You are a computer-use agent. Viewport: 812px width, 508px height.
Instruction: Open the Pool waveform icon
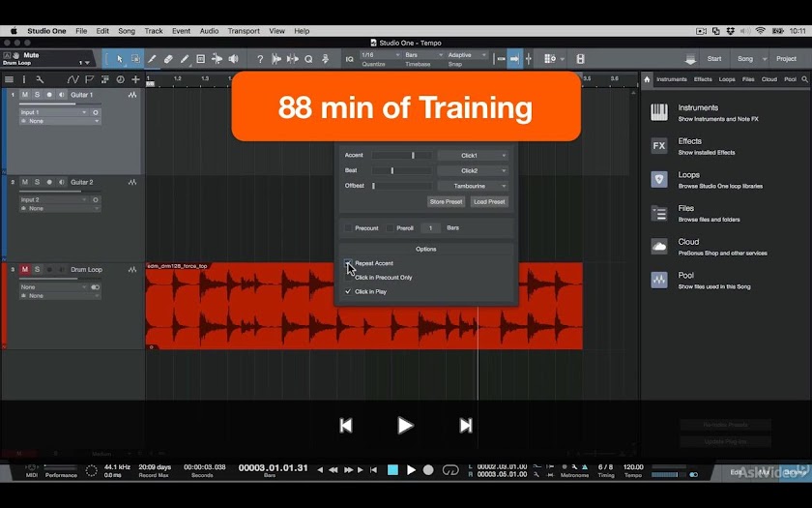[659, 280]
